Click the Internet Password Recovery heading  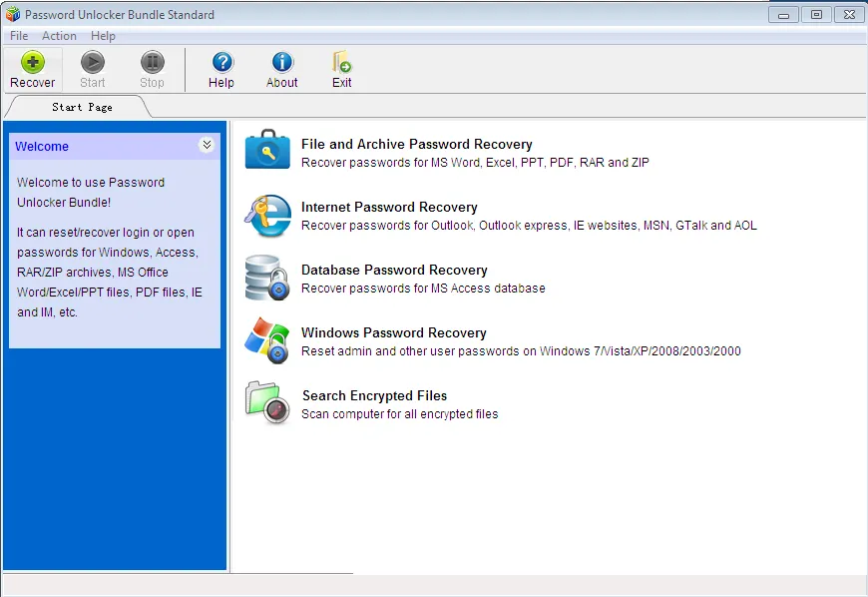[x=390, y=207]
